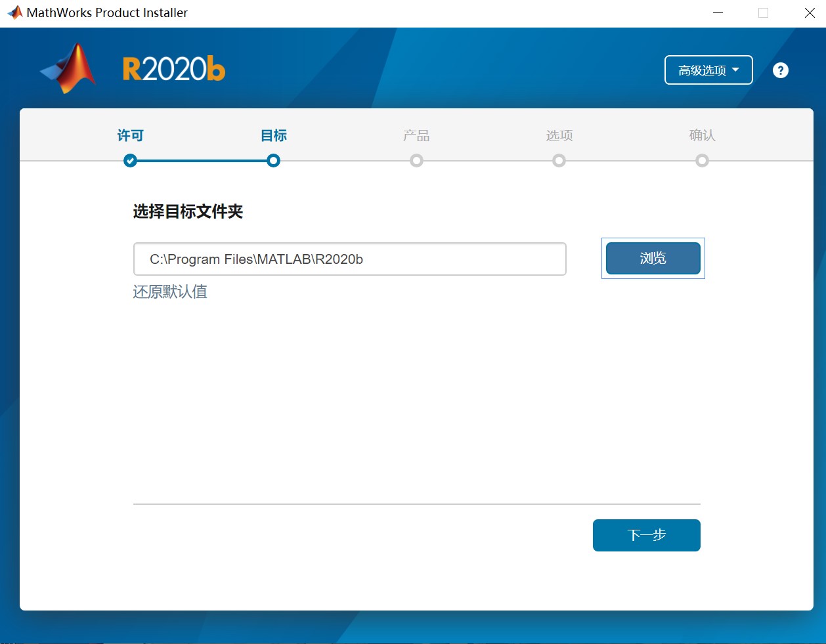Click the MathWorks title bar app icon
The image size is (826, 644).
click(x=14, y=12)
